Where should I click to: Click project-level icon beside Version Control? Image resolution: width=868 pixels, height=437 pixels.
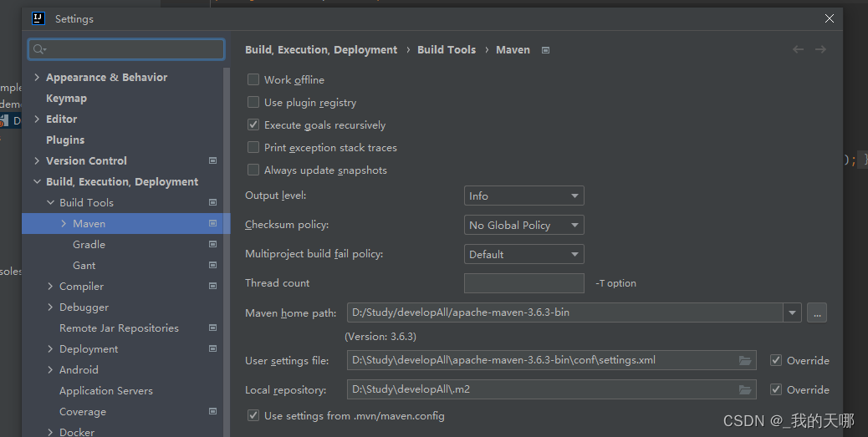[212, 160]
